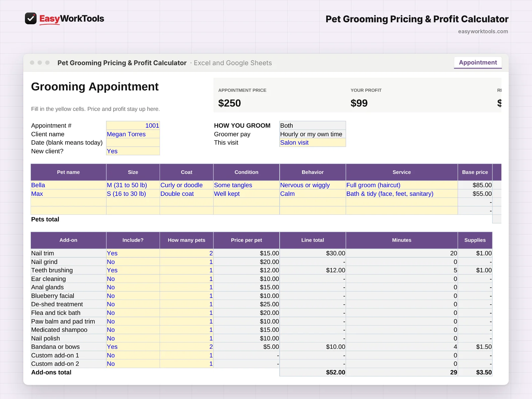The image size is (532, 399).
Task: Toggle Include? for Teeth brushing
Action: [133, 270]
